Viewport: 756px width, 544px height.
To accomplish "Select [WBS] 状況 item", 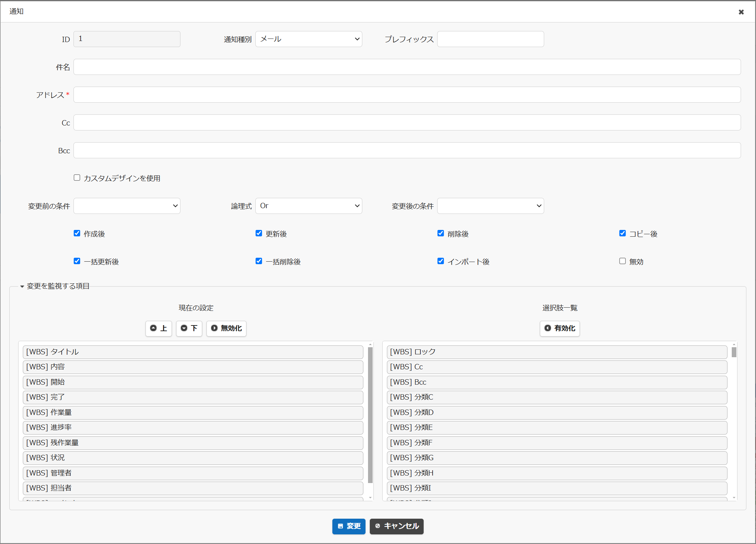I will pos(193,458).
